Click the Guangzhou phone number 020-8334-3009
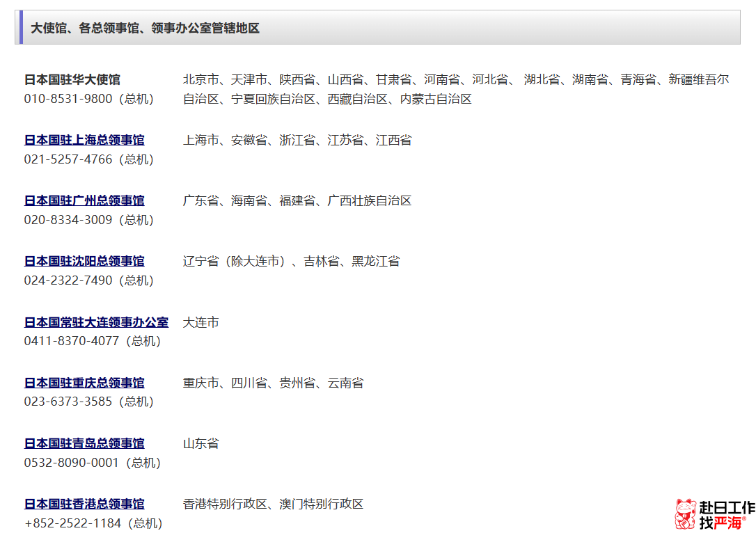The width and height of the screenshot is (756, 540). tap(68, 220)
